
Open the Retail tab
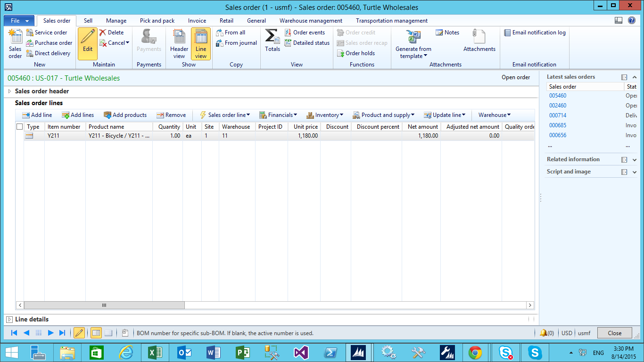[x=226, y=21]
